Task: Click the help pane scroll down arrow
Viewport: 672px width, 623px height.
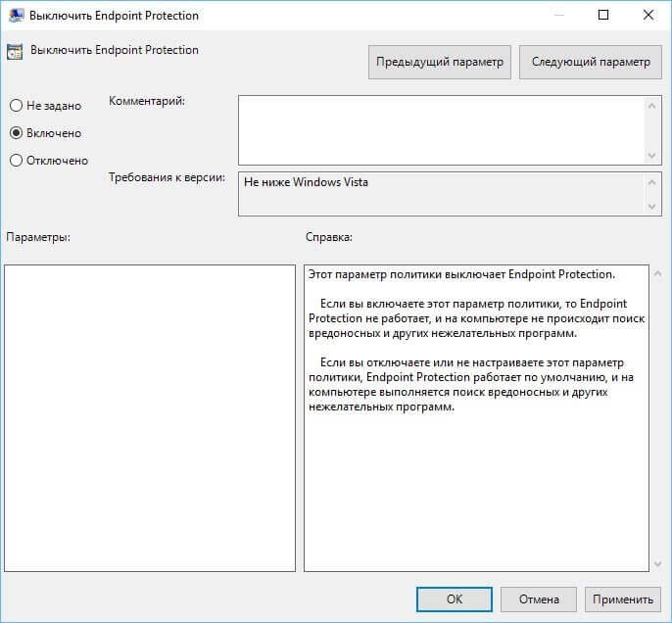Action: (x=658, y=564)
